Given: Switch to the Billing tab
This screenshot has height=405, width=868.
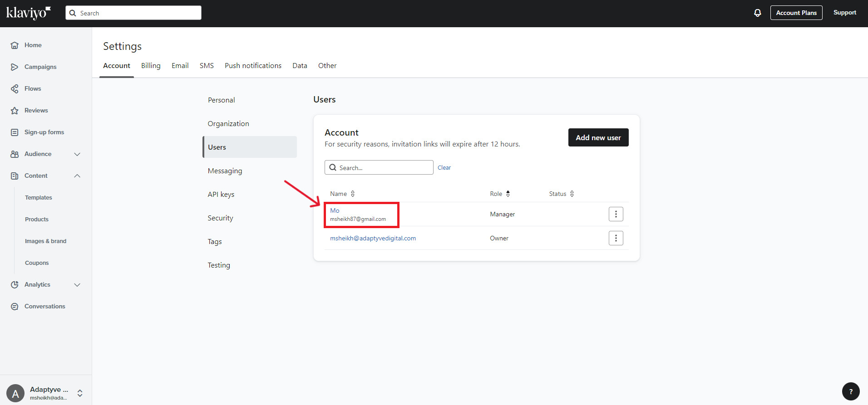Looking at the screenshot, I should pos(151,66).
